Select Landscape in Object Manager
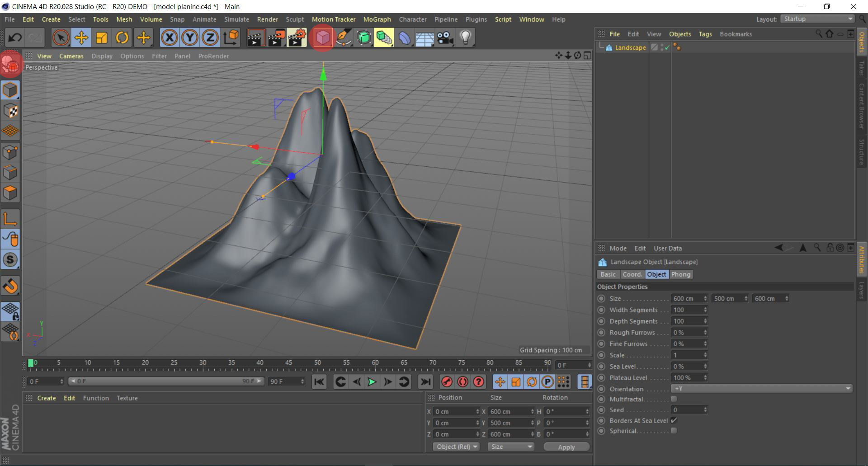 coord(630,47)
